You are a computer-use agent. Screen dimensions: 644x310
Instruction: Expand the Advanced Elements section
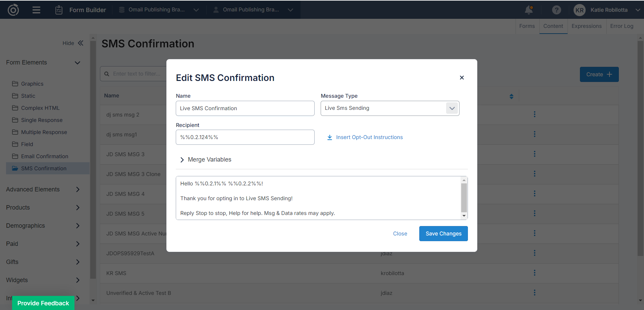click(x=77, y=189)
